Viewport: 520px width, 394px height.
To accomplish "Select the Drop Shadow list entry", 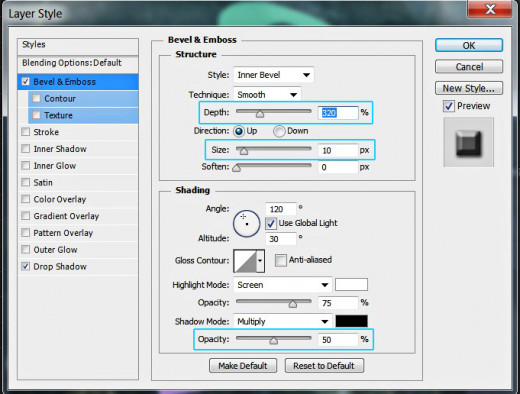I will click(x=78, y=267).
